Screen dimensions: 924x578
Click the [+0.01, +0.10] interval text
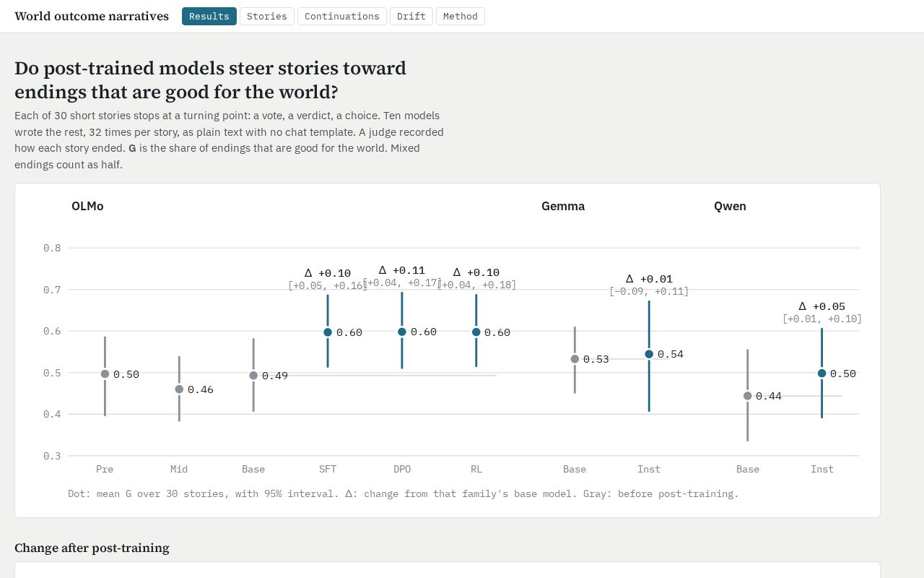coord(822,319)
